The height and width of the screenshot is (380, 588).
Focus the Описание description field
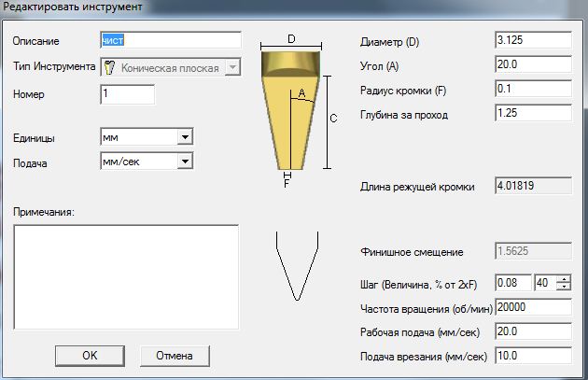[x=170, y=41]
